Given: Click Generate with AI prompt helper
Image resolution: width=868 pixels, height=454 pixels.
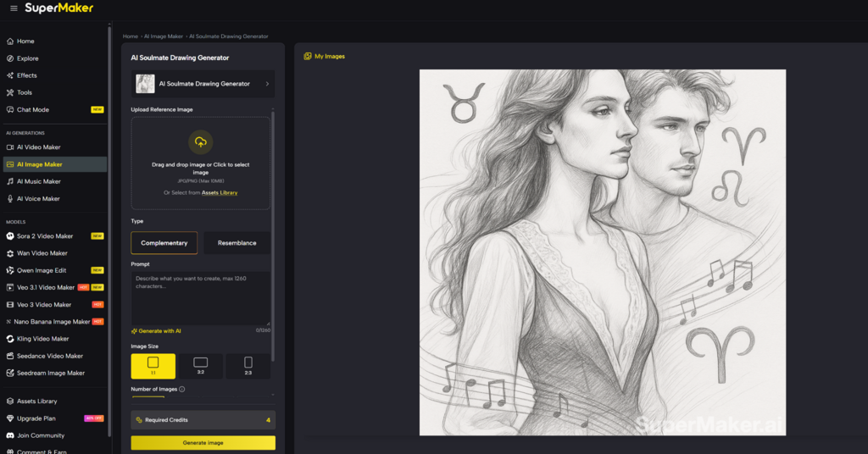Looking at the screenshot, I should tap(157, 331).
